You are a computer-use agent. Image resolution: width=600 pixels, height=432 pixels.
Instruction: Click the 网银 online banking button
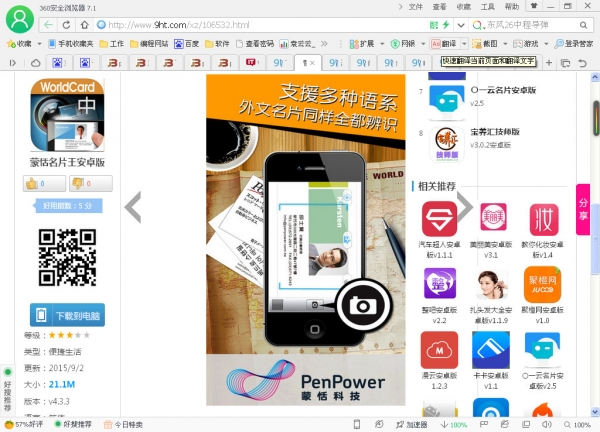[403, 44]
